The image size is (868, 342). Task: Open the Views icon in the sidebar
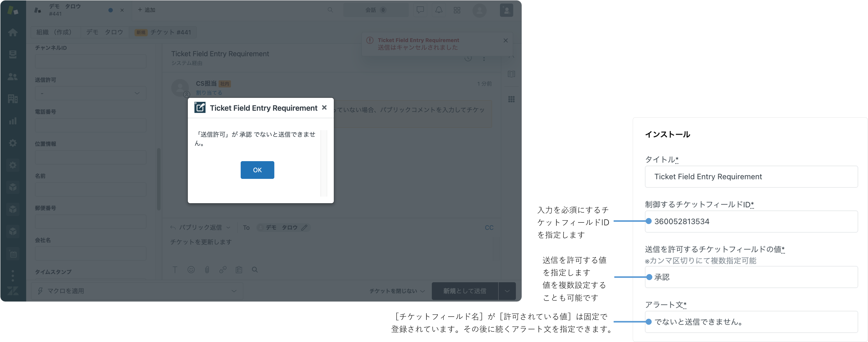click(13, 54)
